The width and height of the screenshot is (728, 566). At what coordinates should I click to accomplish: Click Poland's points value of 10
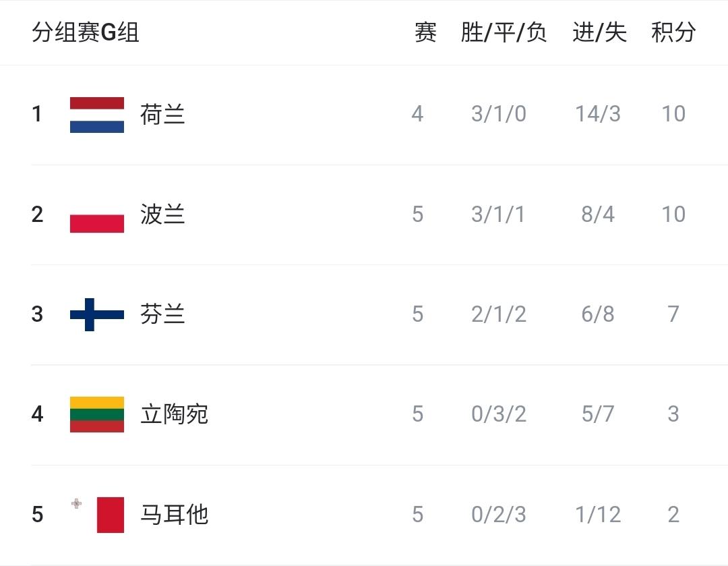pyautogui.click(x=673, y=215)
